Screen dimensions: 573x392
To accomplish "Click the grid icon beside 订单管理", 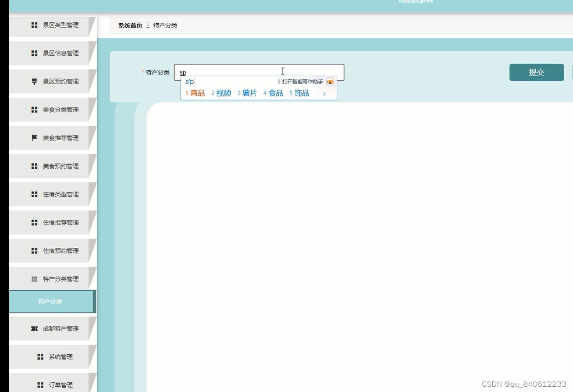I will [x=40, y=385].
